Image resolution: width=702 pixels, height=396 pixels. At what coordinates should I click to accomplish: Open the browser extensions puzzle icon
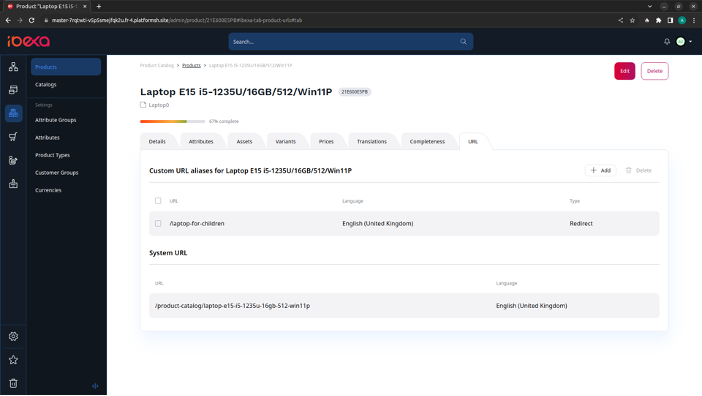point(658,20)
